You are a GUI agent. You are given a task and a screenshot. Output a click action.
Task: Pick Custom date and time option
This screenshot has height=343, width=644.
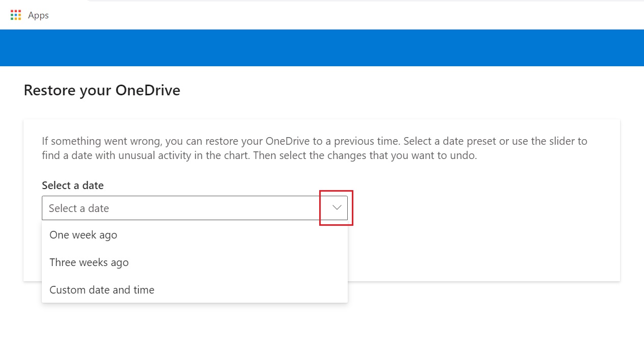pos(101,289)
